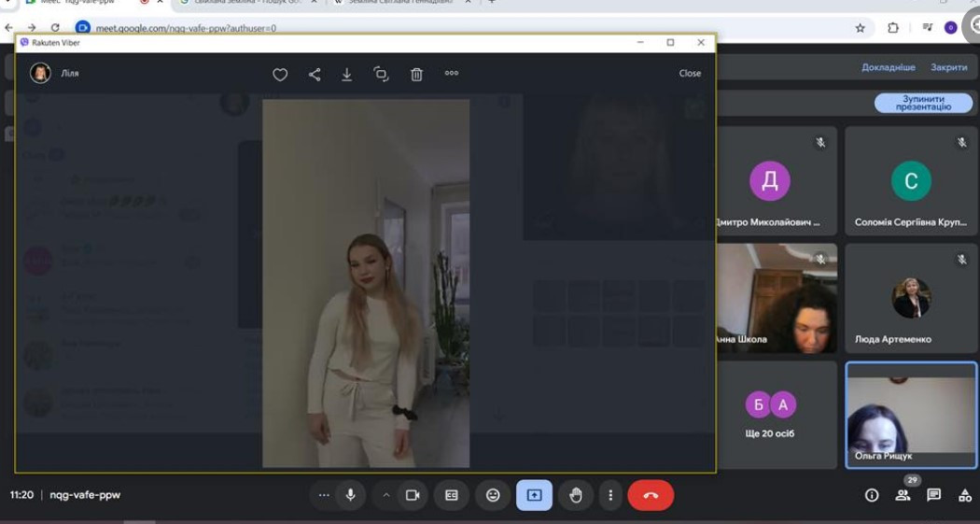This screenshot has width=980, height=524.
Task: Open Chrome profile avatar
Action: pyautogui.click(x=951, y=27)
